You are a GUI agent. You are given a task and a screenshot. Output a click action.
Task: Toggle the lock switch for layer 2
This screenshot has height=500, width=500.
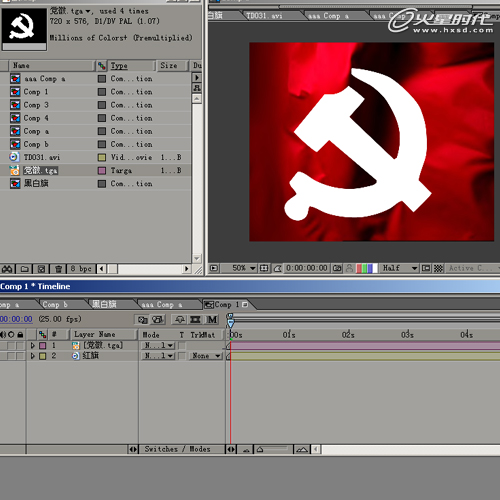21,356
